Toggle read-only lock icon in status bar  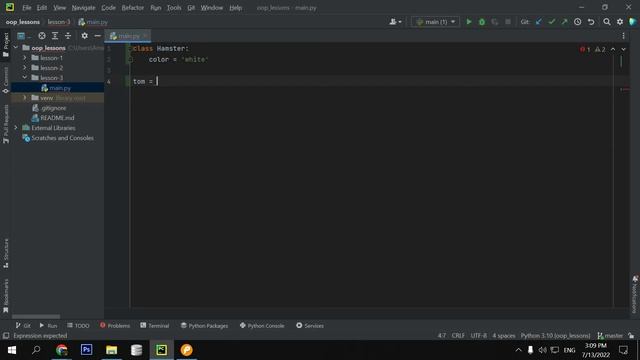(631, 336)
